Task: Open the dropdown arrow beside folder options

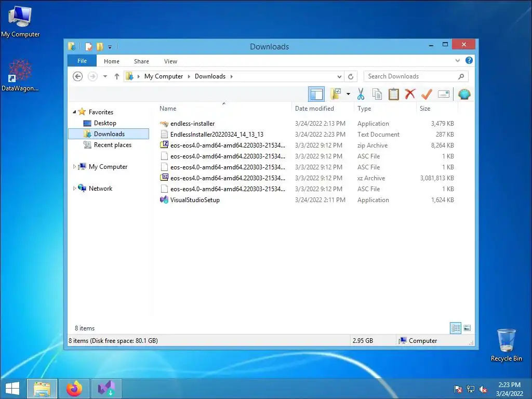Action: 348,94
